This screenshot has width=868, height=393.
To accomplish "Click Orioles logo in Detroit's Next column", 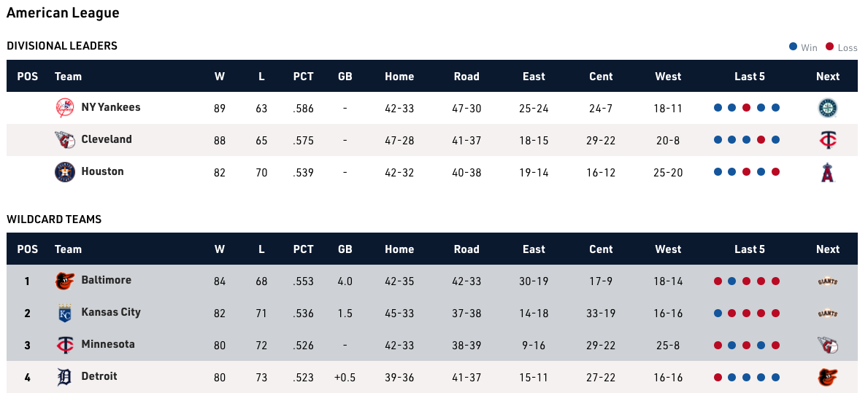I will coord(827,377).
